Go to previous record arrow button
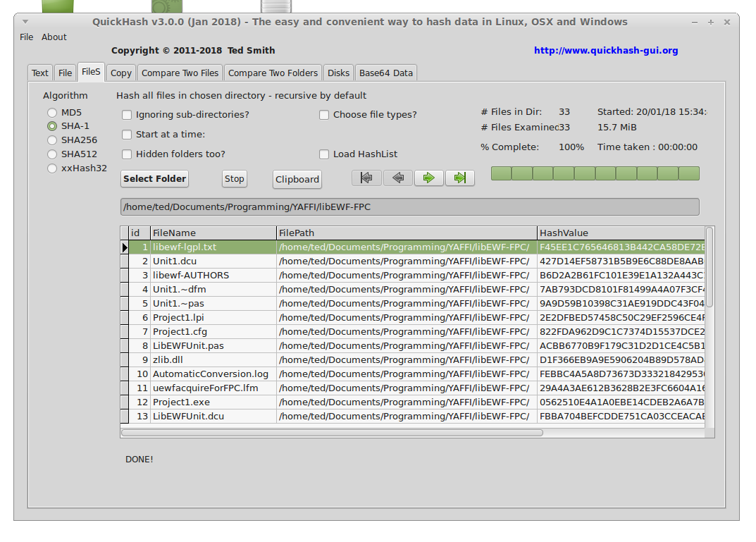 (398, 178)
